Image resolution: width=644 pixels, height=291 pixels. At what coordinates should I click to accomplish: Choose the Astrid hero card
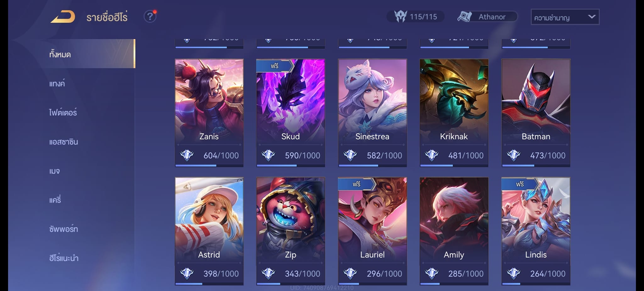209,231
